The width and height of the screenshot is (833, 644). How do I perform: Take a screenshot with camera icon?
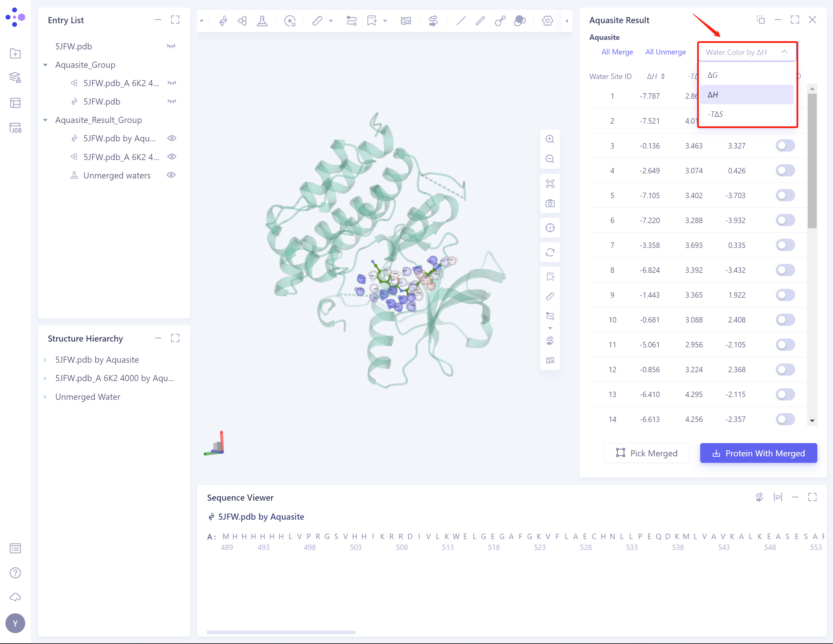point(550,203)
